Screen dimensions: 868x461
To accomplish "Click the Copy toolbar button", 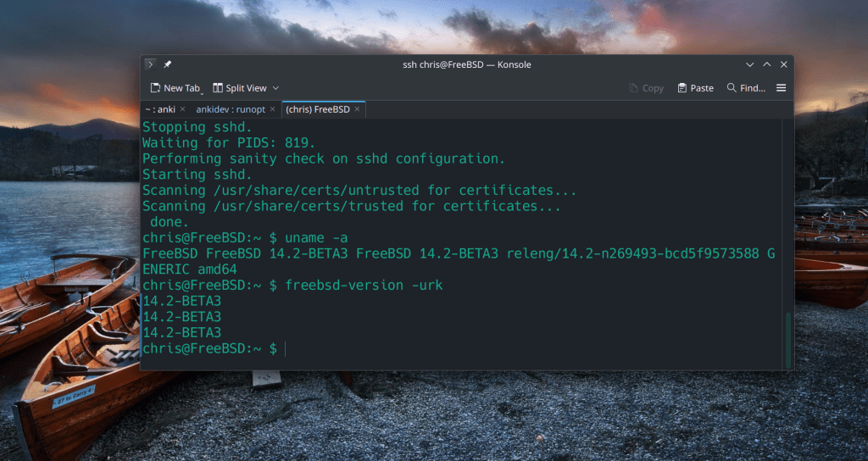I will click(x=647, y=88).
